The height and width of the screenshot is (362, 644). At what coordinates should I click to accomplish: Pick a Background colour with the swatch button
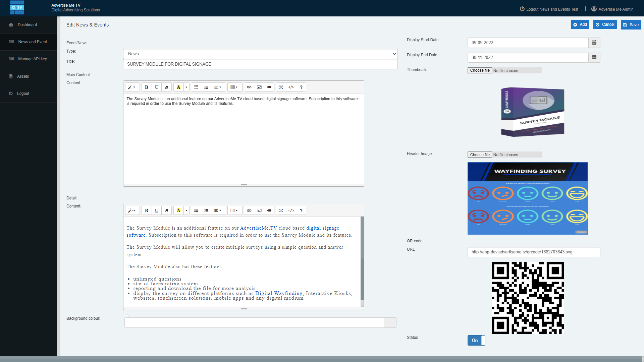(390, 322)
